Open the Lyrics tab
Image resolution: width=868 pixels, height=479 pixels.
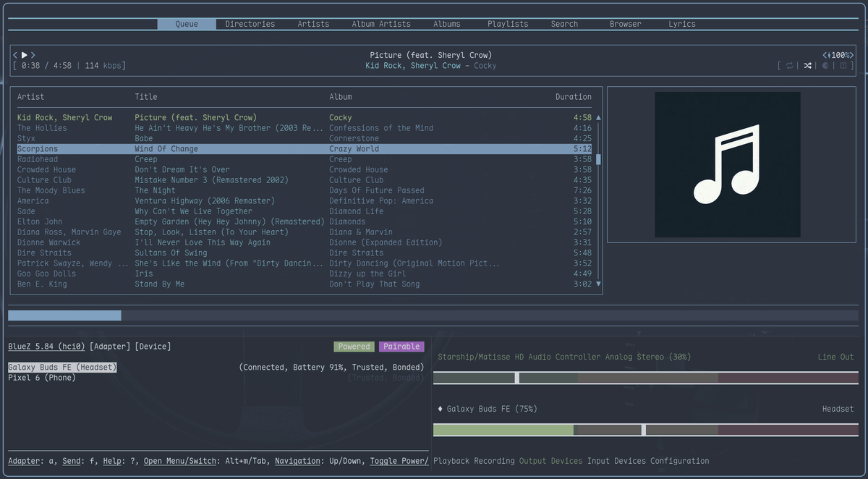tap(682, 24)
